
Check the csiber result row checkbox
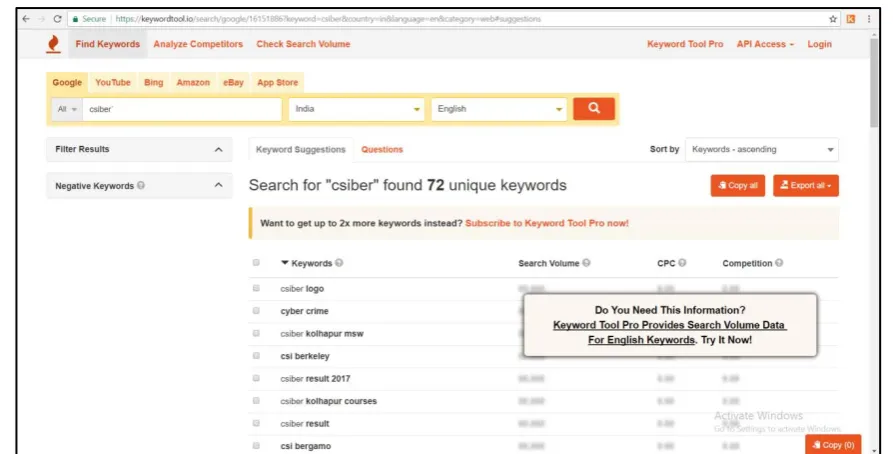click(x=256, y=423)
